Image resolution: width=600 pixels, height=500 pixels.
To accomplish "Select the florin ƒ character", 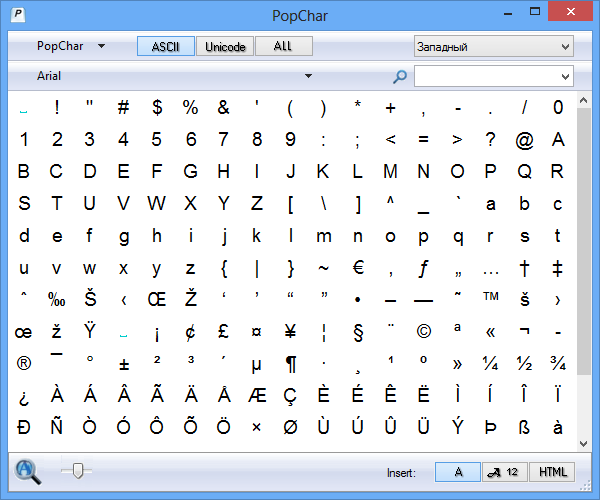I will (424, 269).
